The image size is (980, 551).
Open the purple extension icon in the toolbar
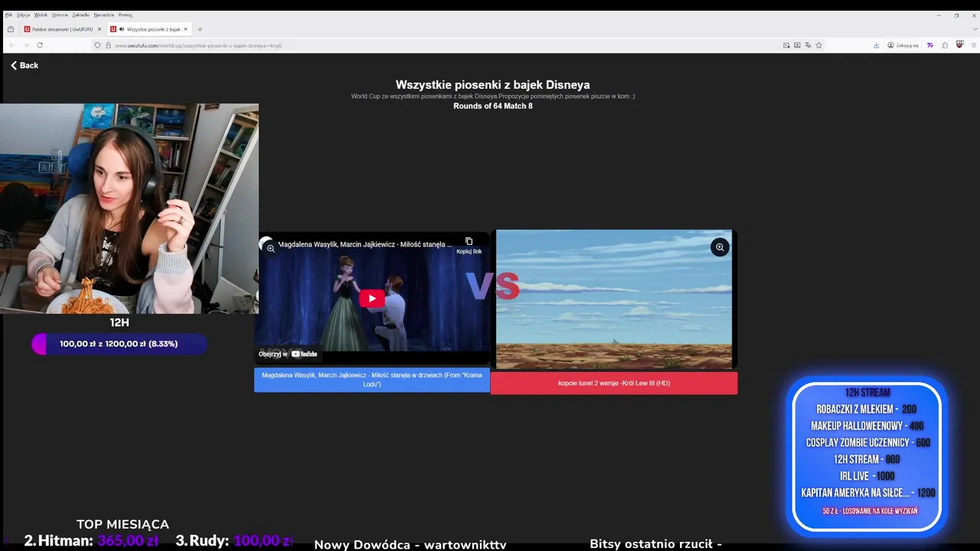(x=930, y=45)
